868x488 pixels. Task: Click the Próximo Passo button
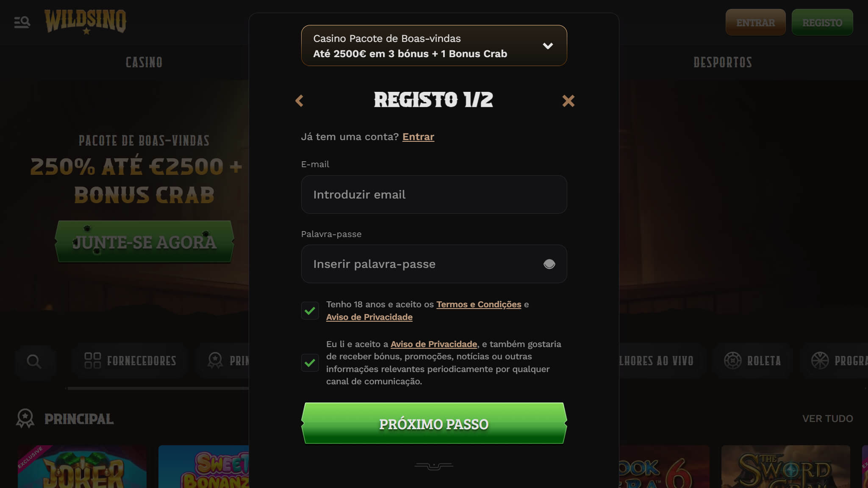pos(434,423)
